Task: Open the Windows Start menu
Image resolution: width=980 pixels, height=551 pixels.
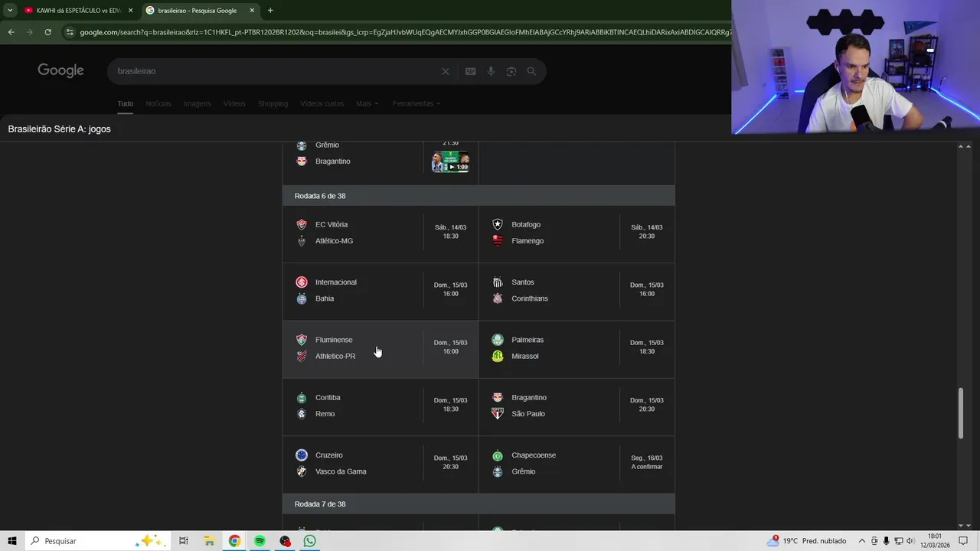Action: 12,541
